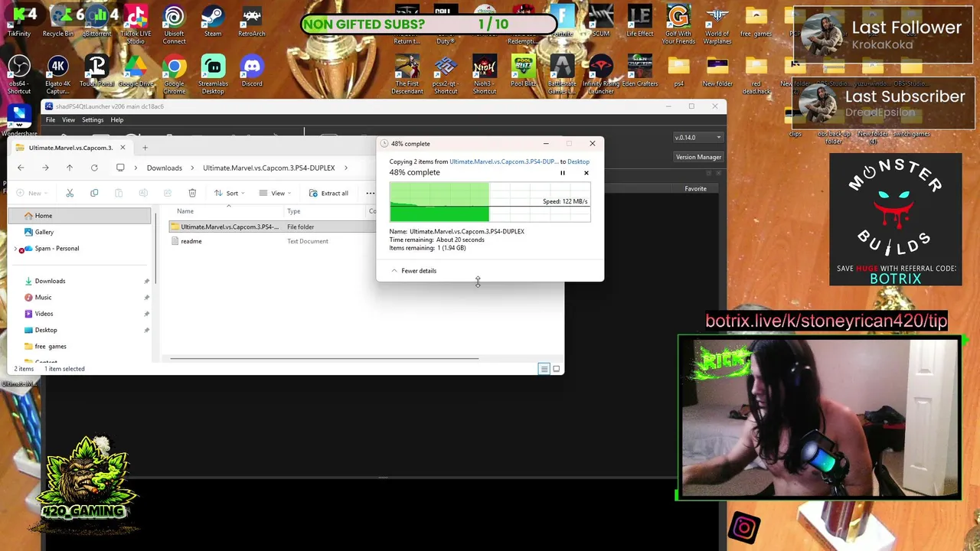Open pcsx2-qt Shortcut icon
The width and height of the screenshot is (980, 551).
point(446,74)
